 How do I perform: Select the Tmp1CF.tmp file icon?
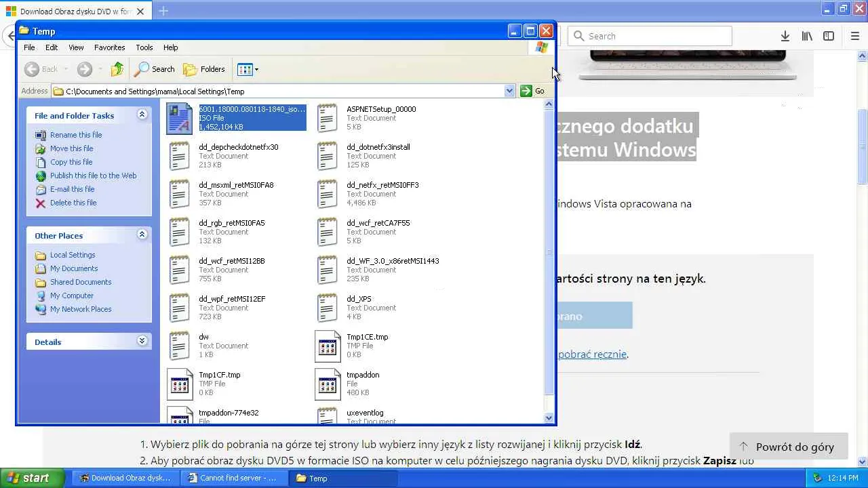[180, 384]
